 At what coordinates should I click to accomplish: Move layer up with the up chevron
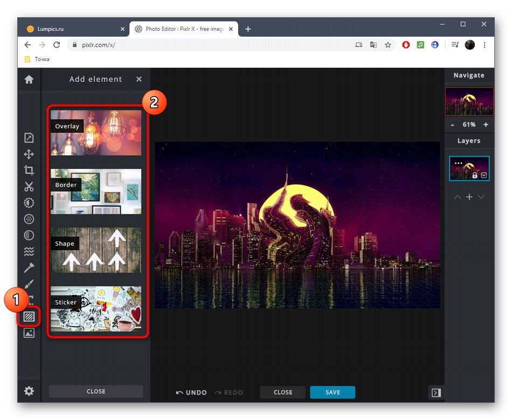click(458, 197)
